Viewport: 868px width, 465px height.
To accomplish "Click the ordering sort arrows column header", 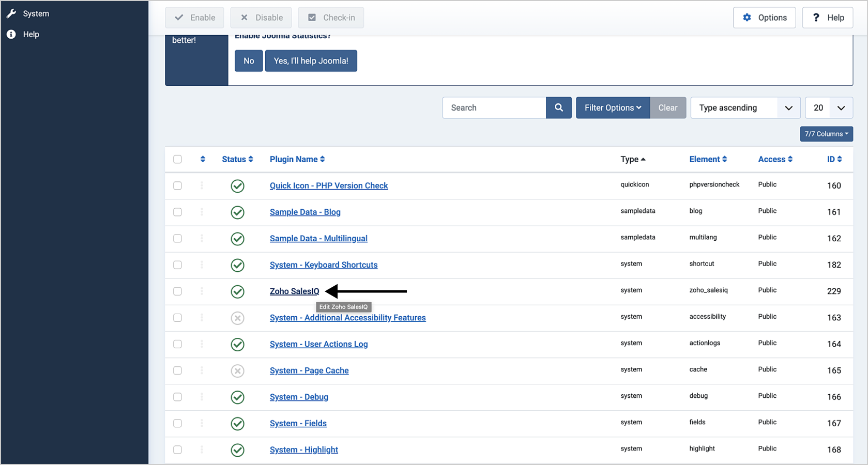I will pos(203,159).
